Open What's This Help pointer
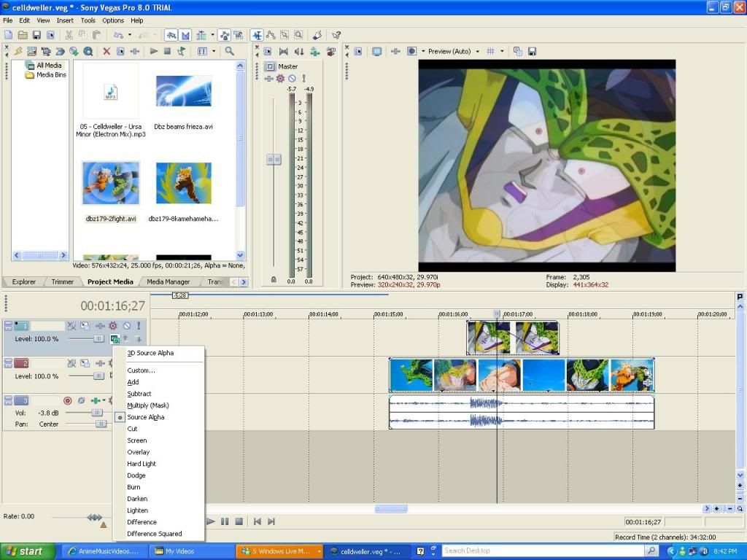This screenshot has height=560, width=747. [336, 35]
